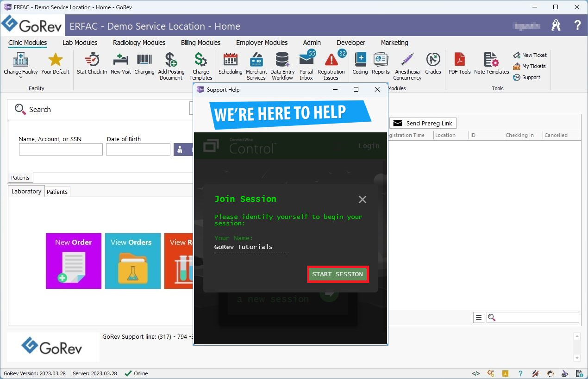The image size is (588, 379).
Task: Click the scroll down arrow near the footer
Action: pos(577,358)
